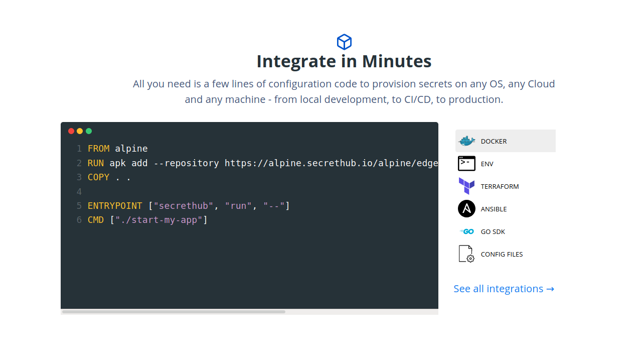
Task: Click the blue cube icon above heading
Action: (x=344, y=42)
